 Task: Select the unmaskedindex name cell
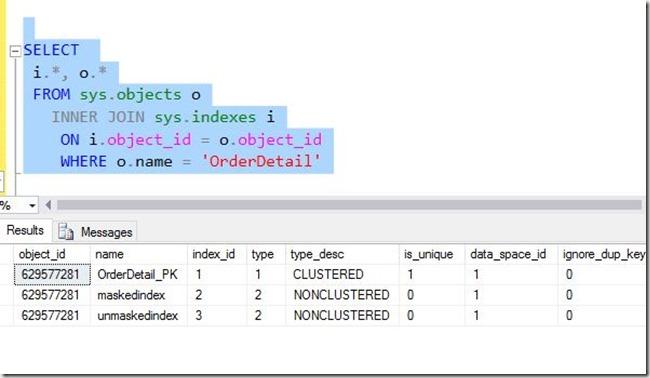click(x=138, y=315)
